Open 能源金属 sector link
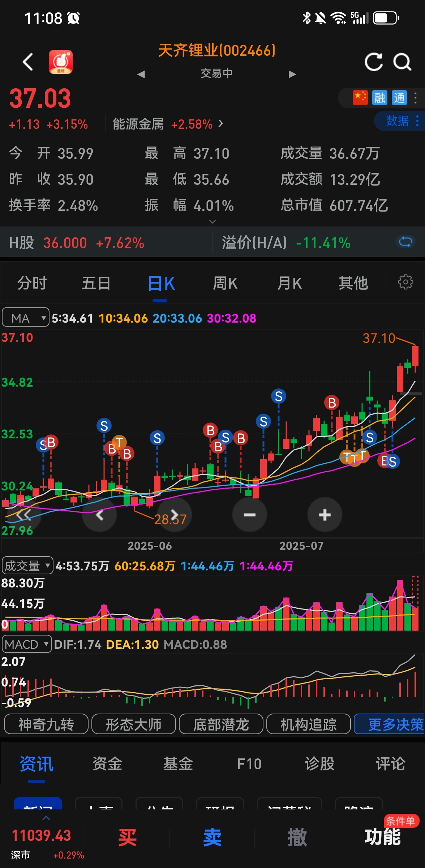This screenshot has height=868, width=425. (x=168, y=124)
